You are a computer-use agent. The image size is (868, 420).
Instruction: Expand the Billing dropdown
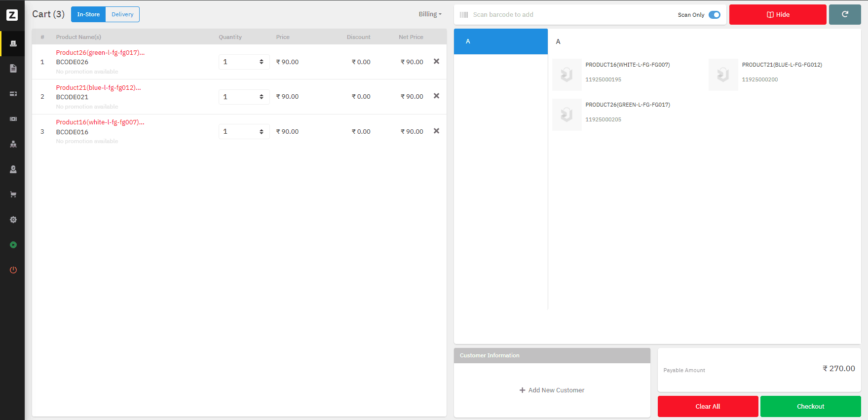430,14
